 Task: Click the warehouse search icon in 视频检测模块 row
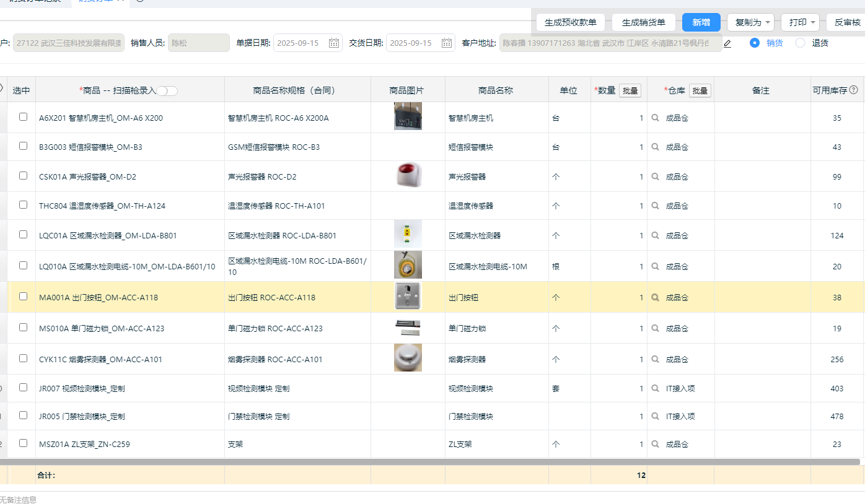coord(655,388)
